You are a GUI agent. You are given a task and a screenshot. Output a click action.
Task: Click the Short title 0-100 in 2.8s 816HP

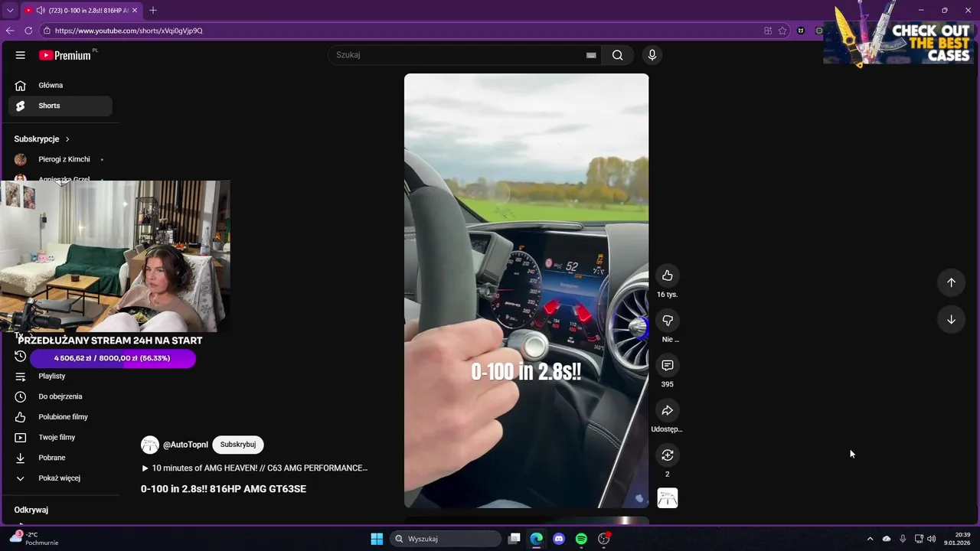coord(224,489)
